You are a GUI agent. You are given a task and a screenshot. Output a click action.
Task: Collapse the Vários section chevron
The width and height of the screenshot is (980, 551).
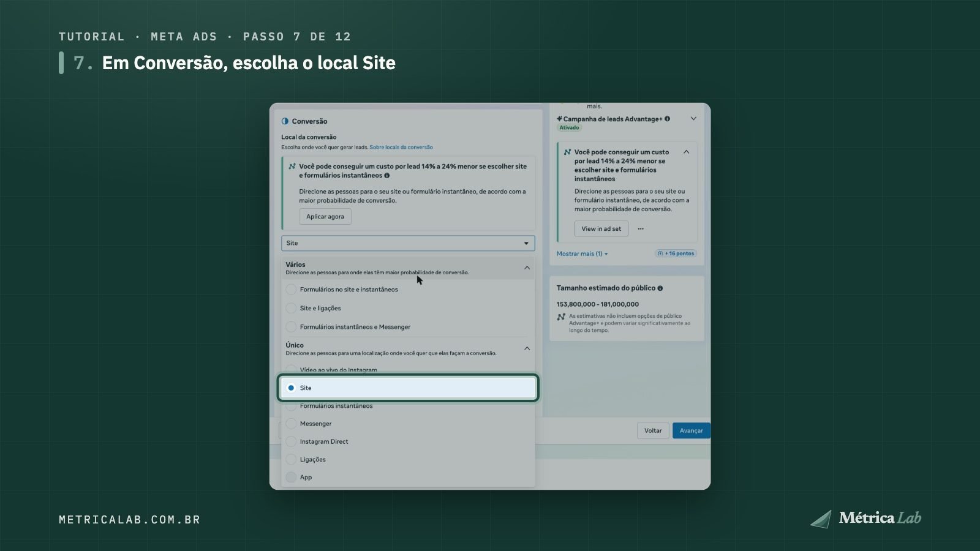coord(527,268)
